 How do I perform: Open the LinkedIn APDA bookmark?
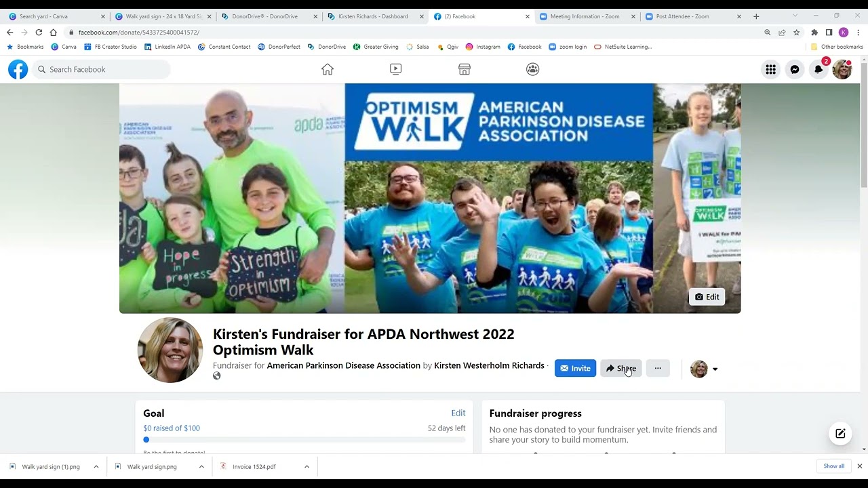click(167, 47)
